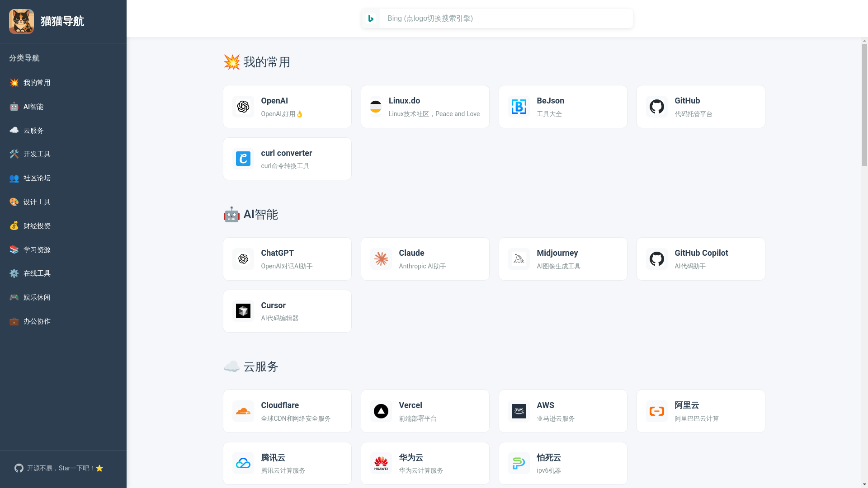
Task: Open 办公协作 sidebar category
Action: click(x=63, y=321)
